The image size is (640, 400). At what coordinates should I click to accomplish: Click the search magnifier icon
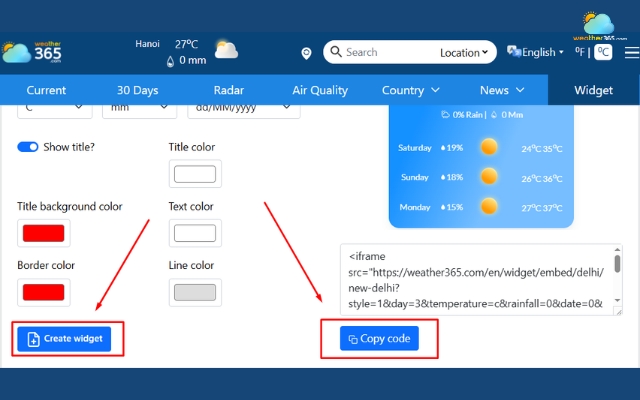coord(336,52)
